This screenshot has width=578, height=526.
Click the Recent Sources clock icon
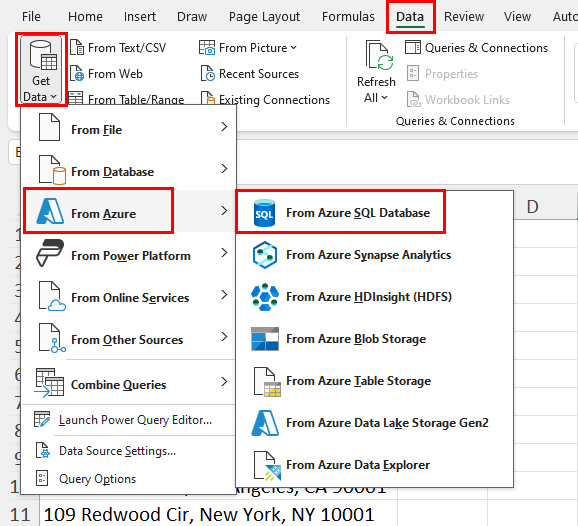[208, 73]
